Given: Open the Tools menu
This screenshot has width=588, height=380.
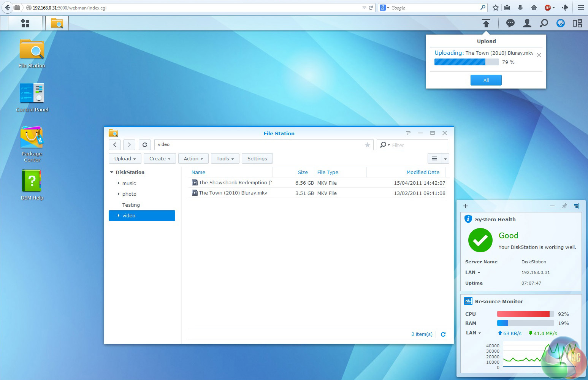Looking at the screenshot, I should tap(225, 159).
